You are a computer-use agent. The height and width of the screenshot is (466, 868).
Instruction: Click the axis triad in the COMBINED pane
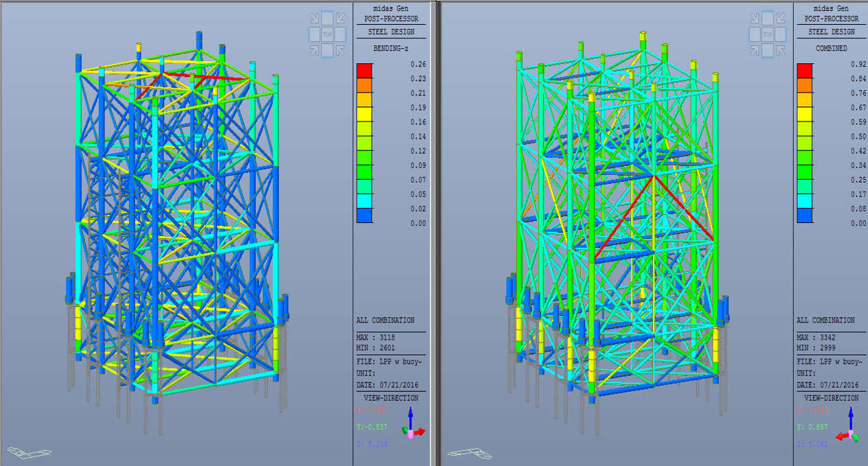(849, 424)
